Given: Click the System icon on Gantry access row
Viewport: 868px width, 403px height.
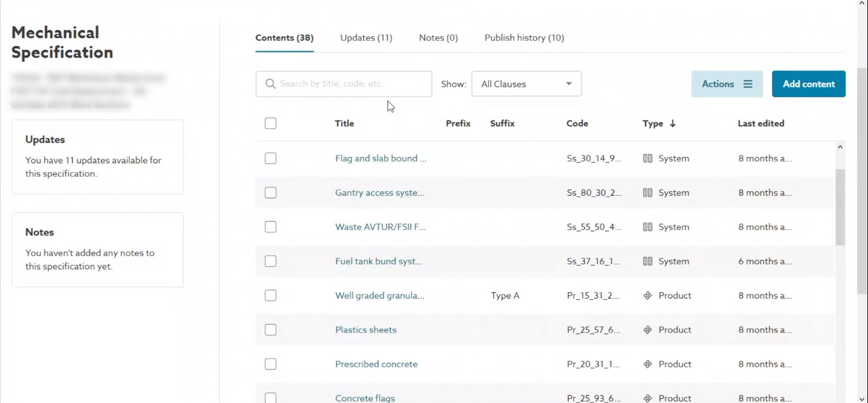Looking at the screenshot, I should click(x=648, y=193).
